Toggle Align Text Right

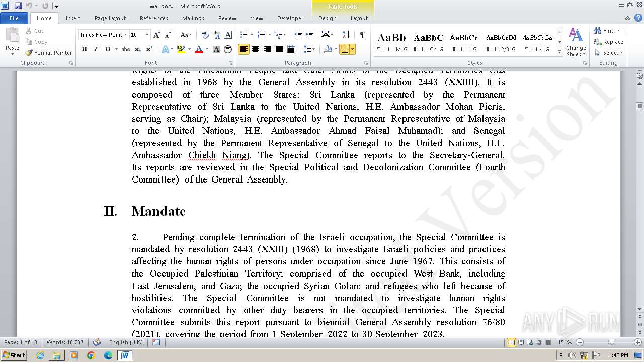pos(267,49)
